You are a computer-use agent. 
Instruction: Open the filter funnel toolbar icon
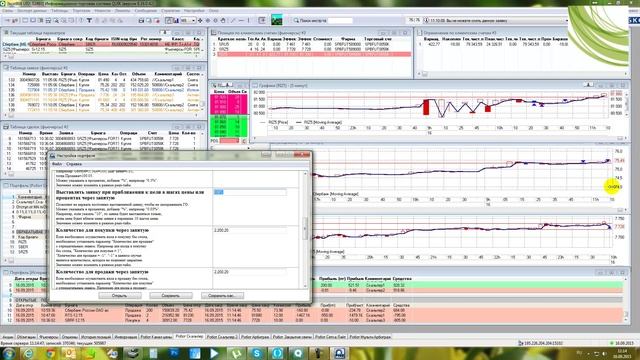tap(89, 20)
